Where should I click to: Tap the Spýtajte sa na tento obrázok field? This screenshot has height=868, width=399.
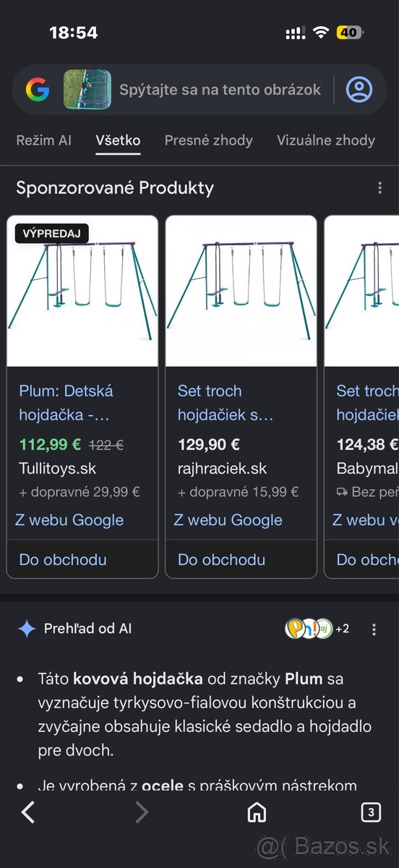click(x=220, y=90)
